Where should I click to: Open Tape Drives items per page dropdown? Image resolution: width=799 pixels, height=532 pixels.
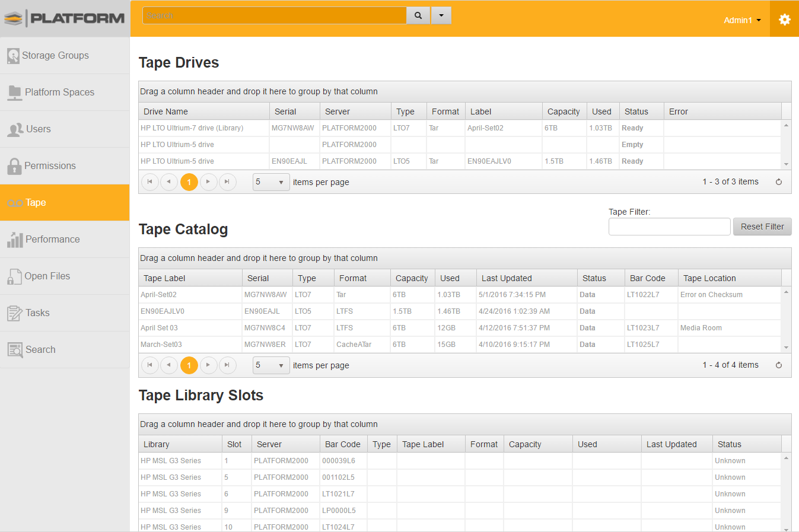[271, 182]
